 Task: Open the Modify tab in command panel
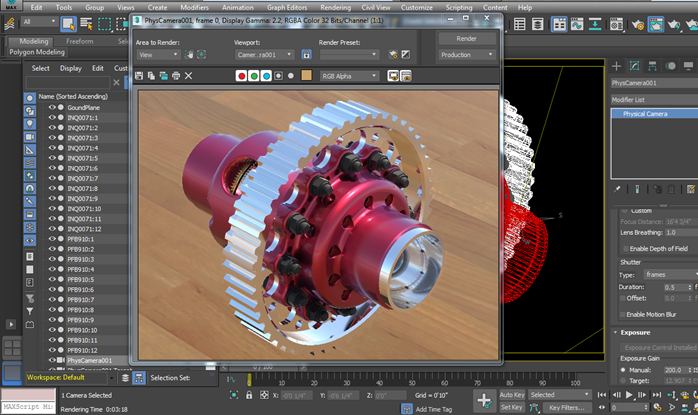pyautogui.click(x=634, y=66)
